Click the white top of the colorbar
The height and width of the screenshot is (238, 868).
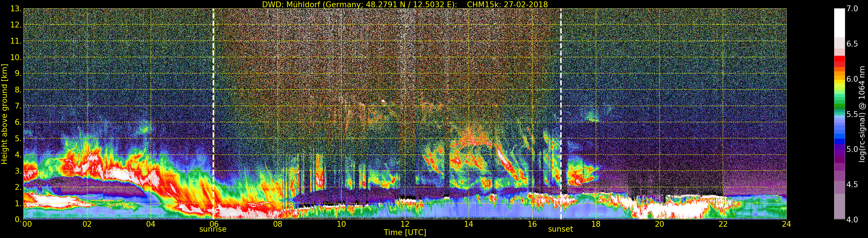click(x=839, y=22)
